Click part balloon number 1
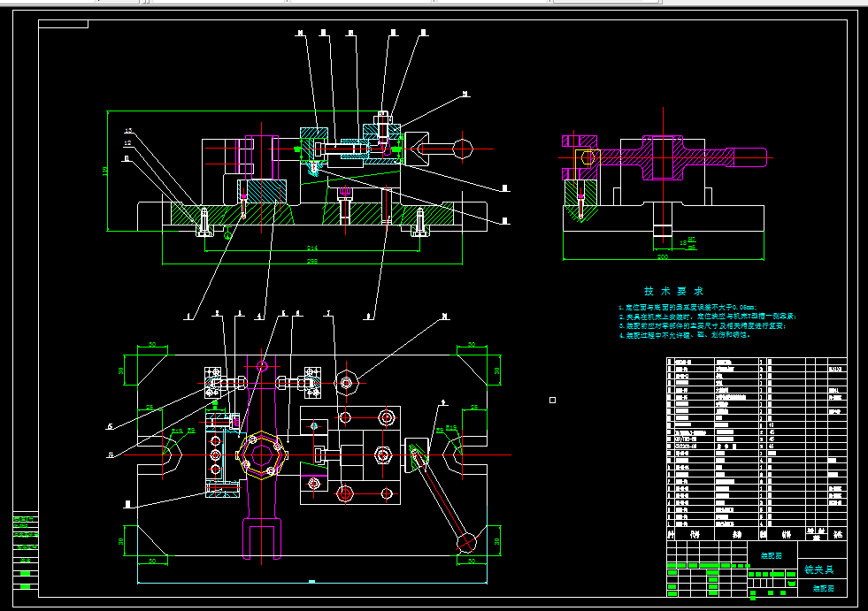The width and height of the screenshot is (868, 611). coord(188,317)
